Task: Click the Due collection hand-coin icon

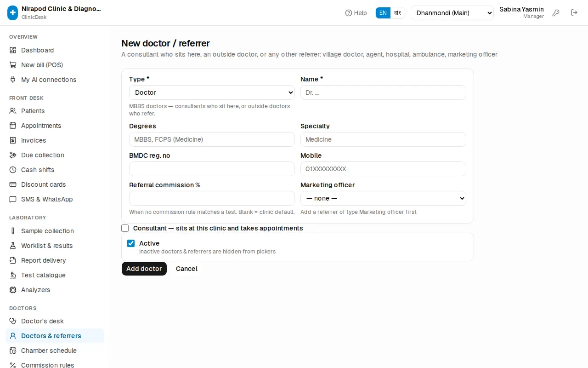Action: 13,155
